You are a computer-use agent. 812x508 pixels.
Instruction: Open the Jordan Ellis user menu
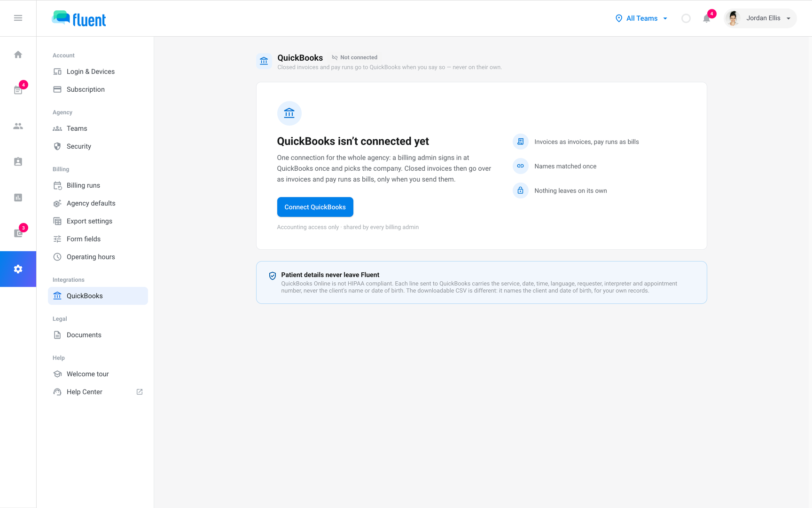tap(760, 18)
